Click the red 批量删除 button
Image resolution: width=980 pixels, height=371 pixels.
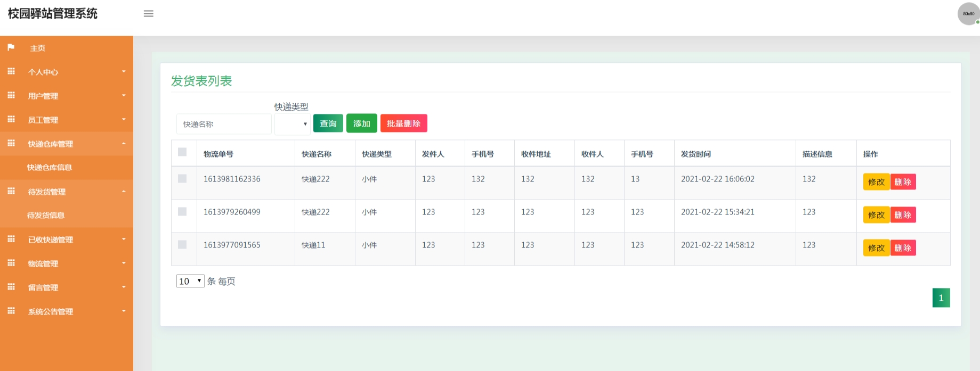pyautogui.click(x=404, y=123)
